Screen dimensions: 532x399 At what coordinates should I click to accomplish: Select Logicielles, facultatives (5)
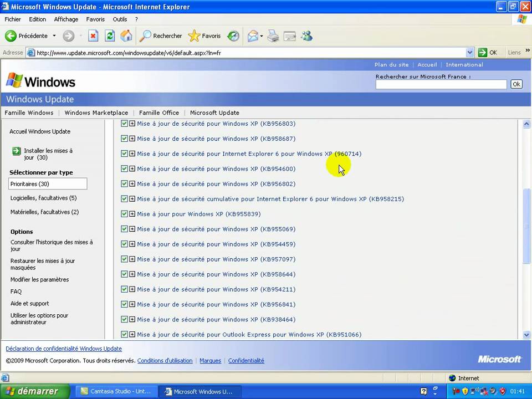(x=43, y=198)
